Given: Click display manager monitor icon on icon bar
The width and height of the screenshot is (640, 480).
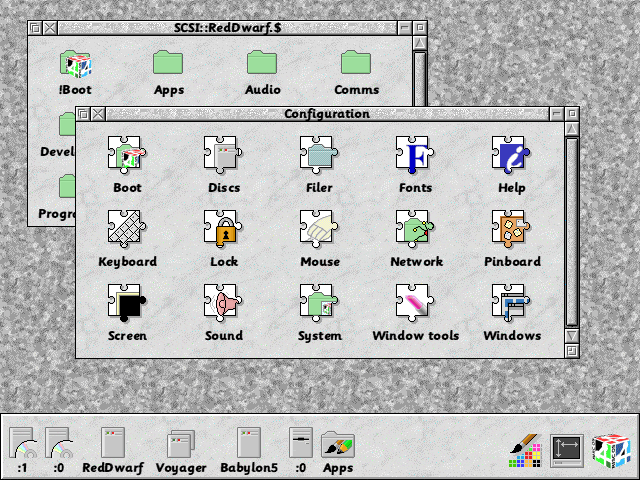Looking at the screenshot, I should pyautogui.click(x=567, y=451).
